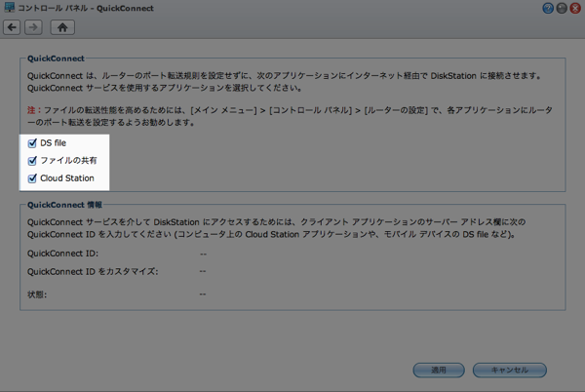The width and height of the screenshot is (585, 392).
Task: Click the 状態 value dashes
Action: (203, 294)
